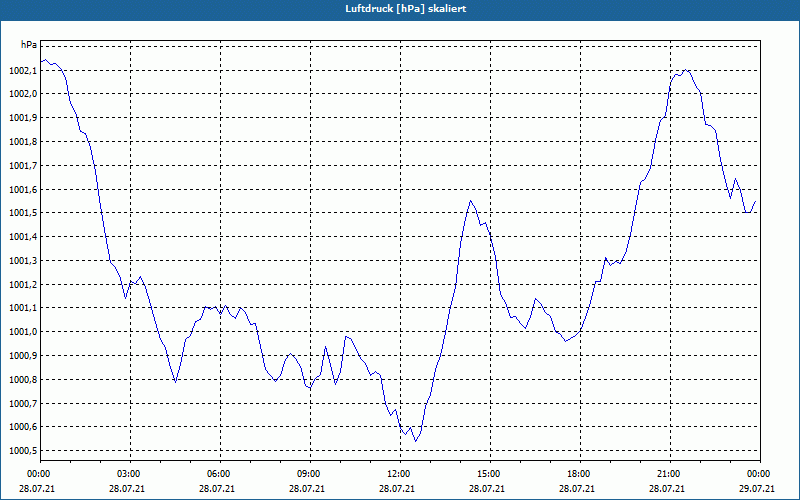Image resolution: width=800 pixels, height=500 pixels.
Task: Click the y-axis label 1001,9
Action: click(23, 118)
